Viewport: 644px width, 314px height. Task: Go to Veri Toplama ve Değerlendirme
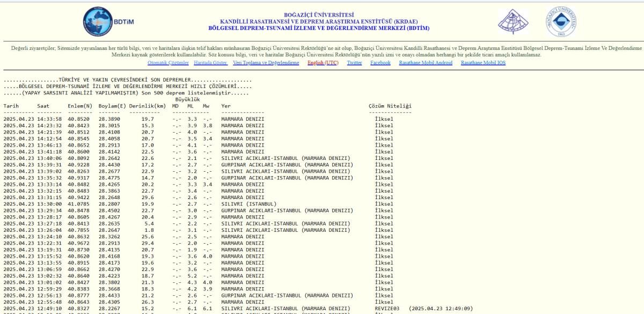coord(266,63)
